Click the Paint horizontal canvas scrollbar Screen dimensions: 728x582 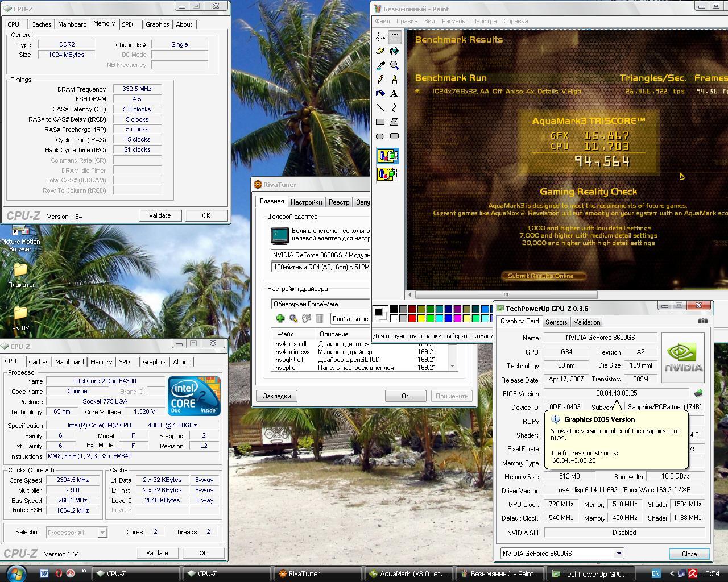[506, 294]
